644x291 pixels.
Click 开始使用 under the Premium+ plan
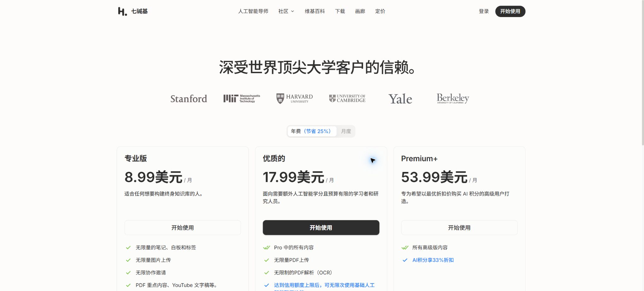[459, 228]
